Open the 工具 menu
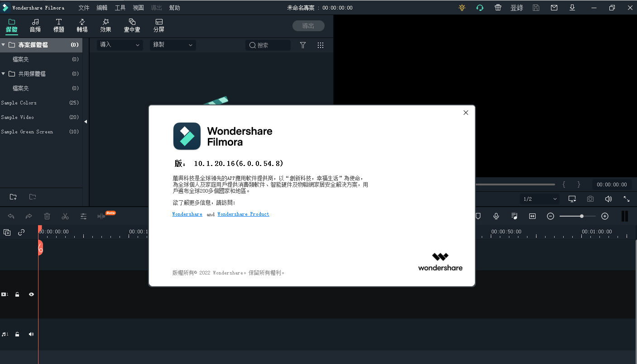 (x=120, y=8)
